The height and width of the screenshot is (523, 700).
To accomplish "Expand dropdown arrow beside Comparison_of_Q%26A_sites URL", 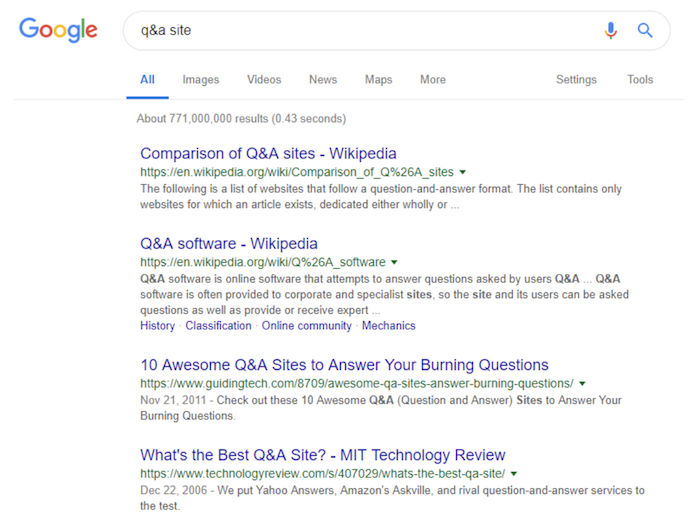I will click(463, 172).
